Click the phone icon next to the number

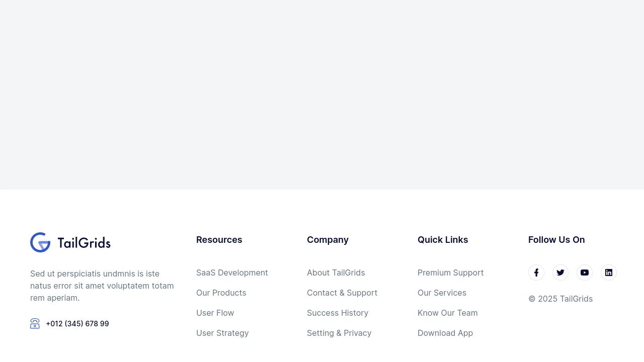click(x=35, y=323)
